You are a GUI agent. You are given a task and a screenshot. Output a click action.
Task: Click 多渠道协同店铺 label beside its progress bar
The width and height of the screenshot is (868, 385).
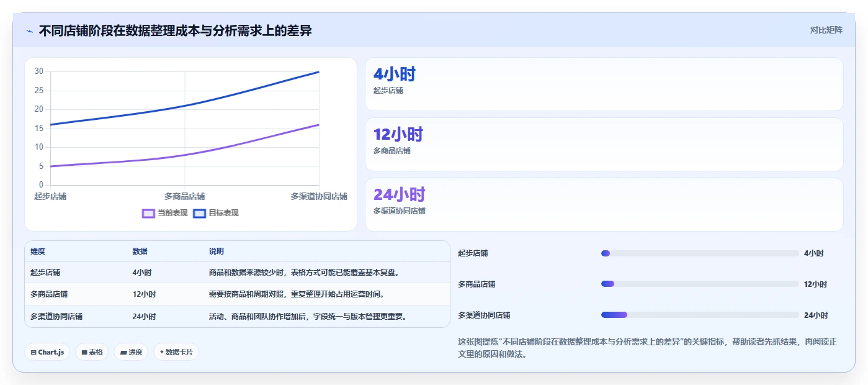(x=484, y=315)
